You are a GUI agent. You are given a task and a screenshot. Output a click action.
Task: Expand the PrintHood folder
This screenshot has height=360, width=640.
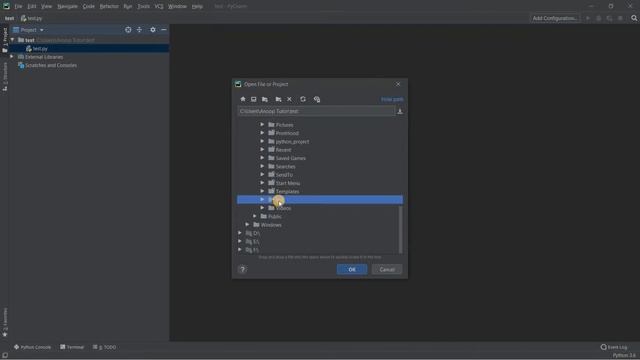click(x=262, y=133)
